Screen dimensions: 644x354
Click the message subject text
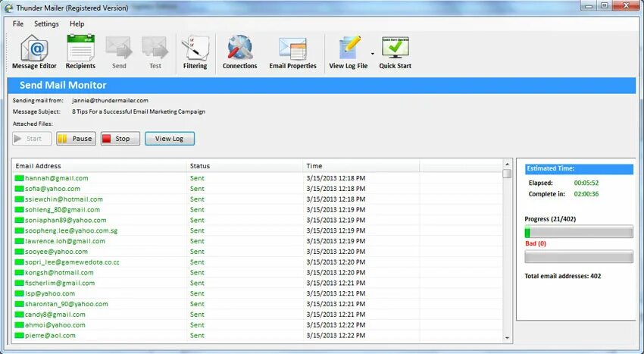click(139, 111)
